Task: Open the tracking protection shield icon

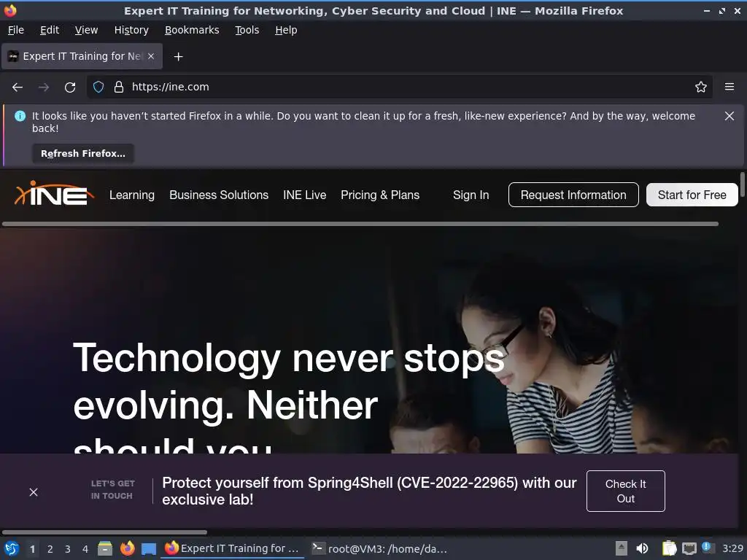Action: [98, 87]
